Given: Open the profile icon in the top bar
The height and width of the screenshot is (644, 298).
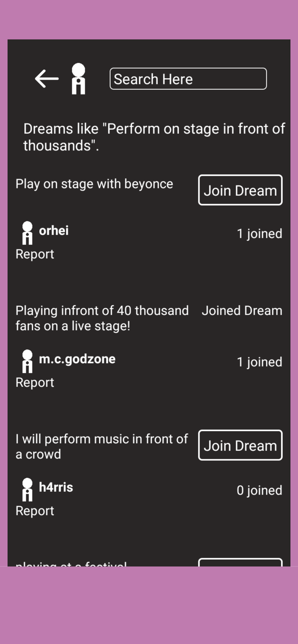Looking at the screenshot, I should (79, 79).
